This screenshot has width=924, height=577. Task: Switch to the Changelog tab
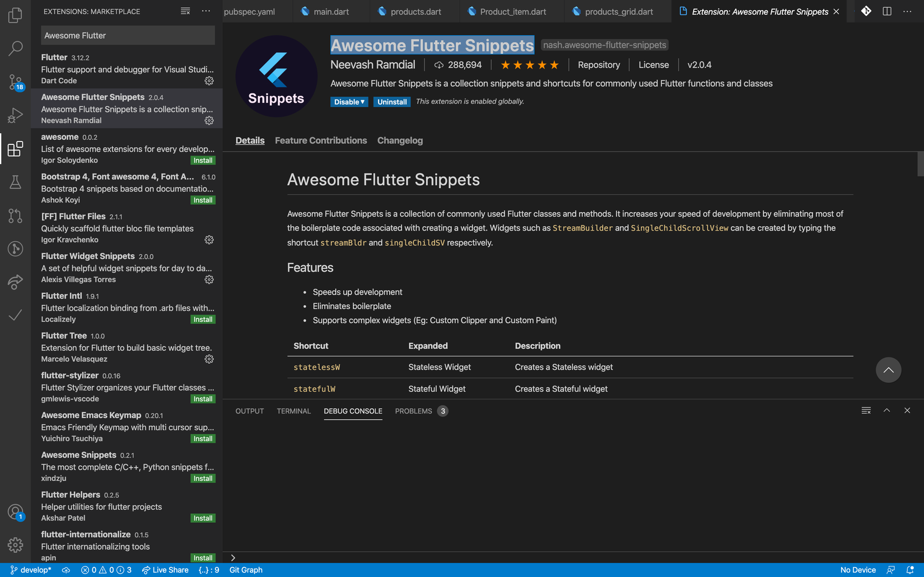coord(400,140)
